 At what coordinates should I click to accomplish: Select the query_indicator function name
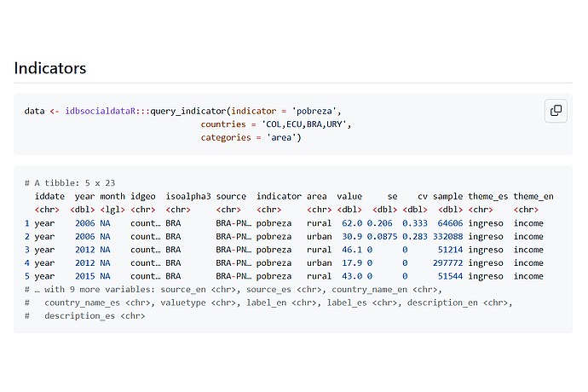coord(188,111)
